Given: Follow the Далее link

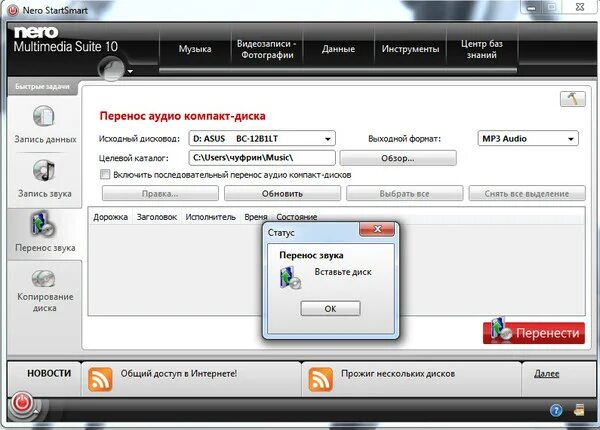Looking at the screenshot, I should (546, 374).
